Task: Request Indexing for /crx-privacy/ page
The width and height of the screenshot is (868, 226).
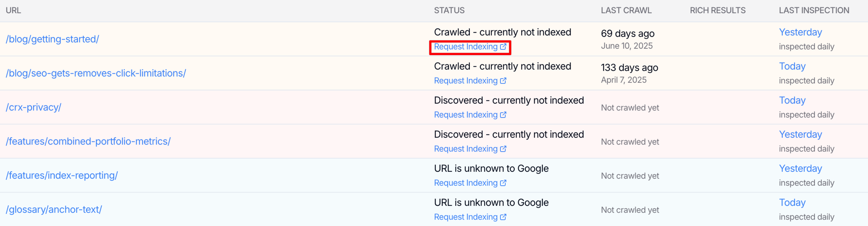Action: click(465, 115)
